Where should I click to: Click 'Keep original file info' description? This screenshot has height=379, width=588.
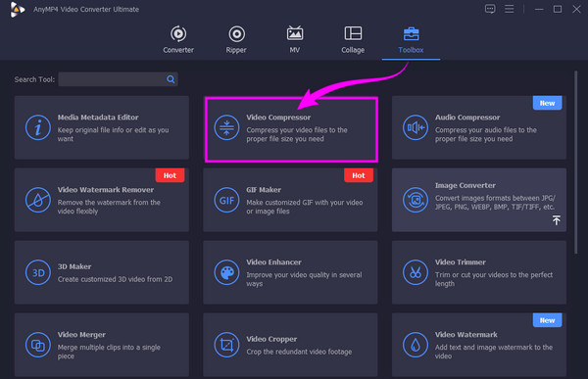click(113, 134)
